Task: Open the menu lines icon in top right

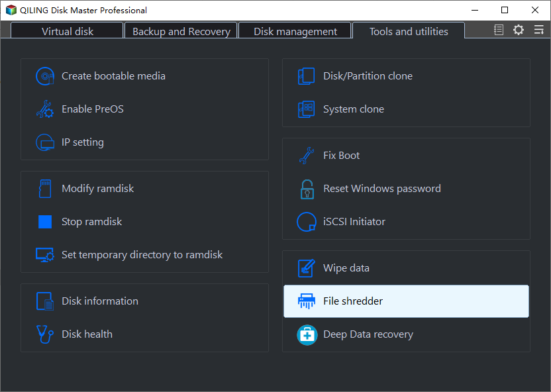Action: (538, 30)
